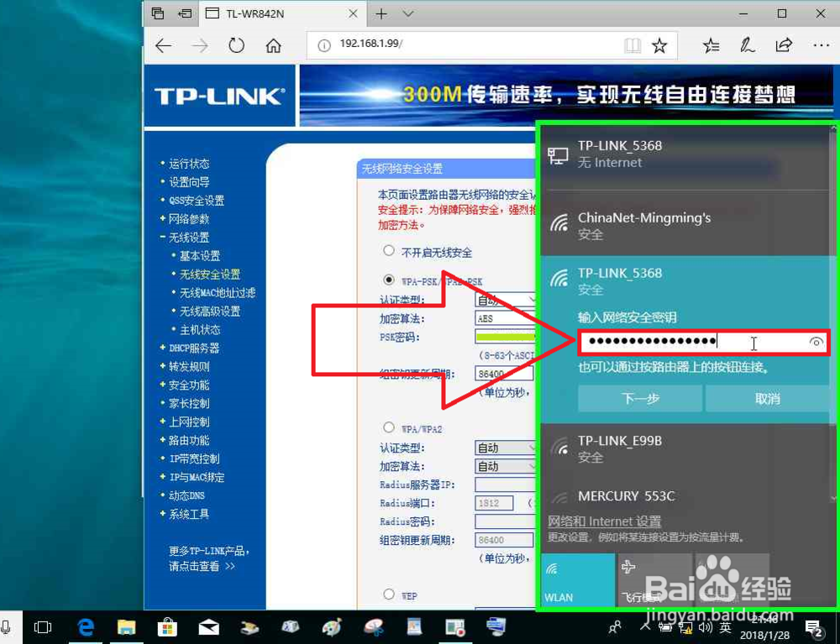The image size is (840, 644).
Task: Reveal password with the eye icon
Action: coord(816,342)
